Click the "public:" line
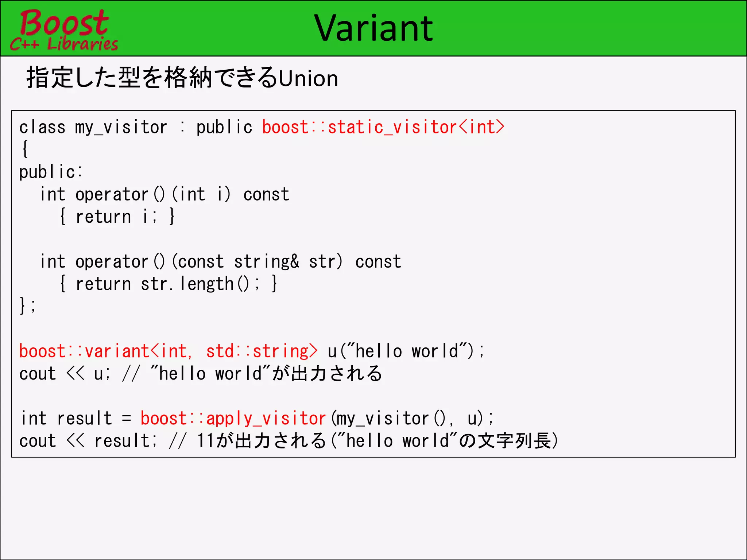Viewport: 747px width, 560px height. (51, 172)
